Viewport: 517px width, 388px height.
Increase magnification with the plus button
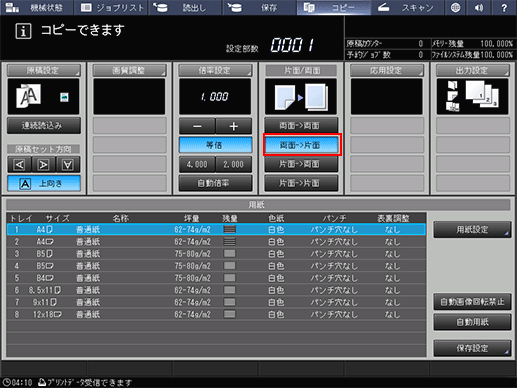(234, 126)
